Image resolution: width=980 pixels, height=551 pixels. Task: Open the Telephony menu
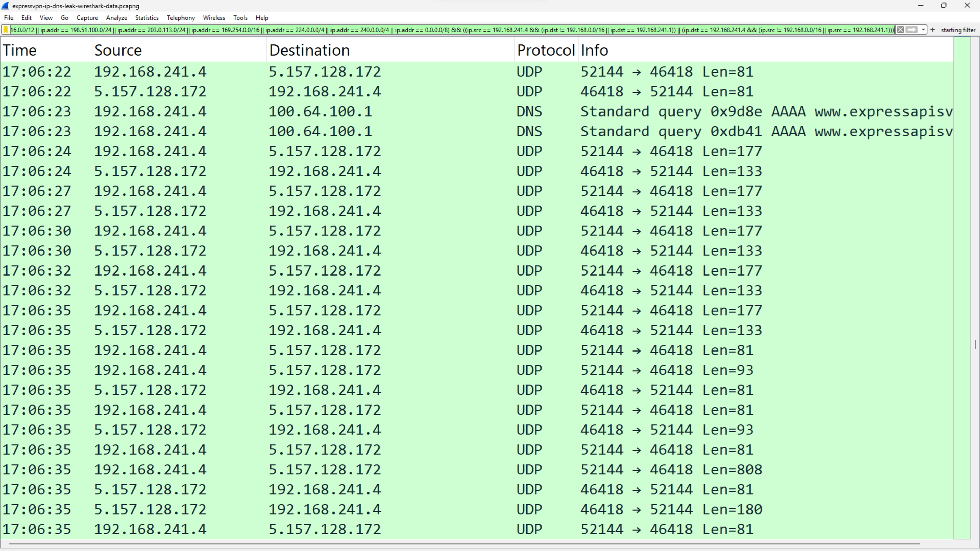coord(181,18)
